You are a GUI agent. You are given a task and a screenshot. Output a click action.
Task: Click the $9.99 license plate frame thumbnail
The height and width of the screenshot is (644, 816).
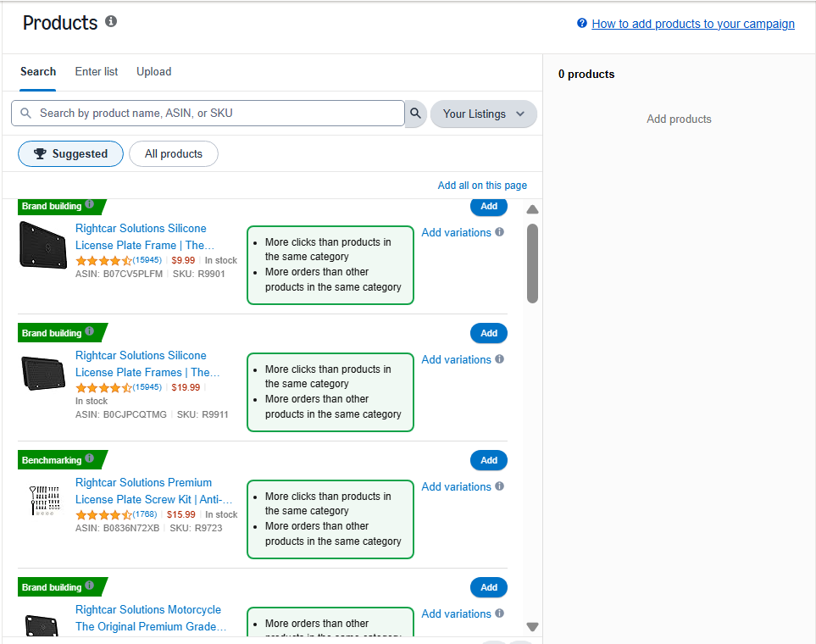tap(43, 245)
